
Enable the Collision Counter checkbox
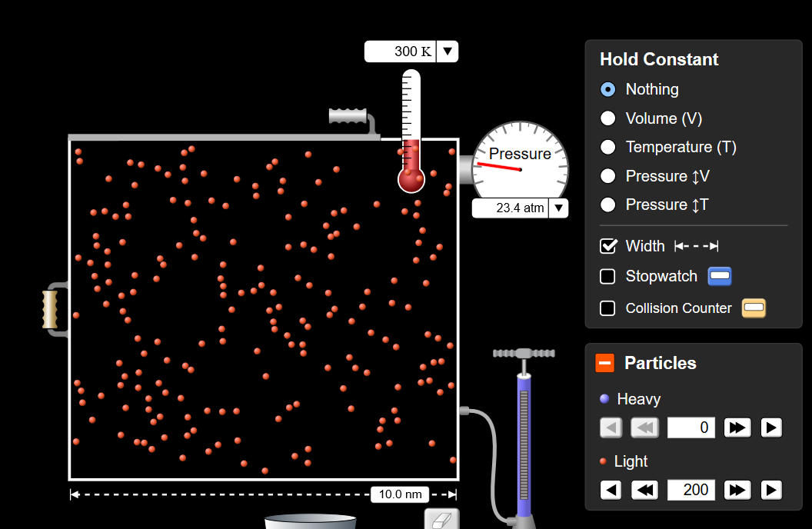(x=607, y=308)
